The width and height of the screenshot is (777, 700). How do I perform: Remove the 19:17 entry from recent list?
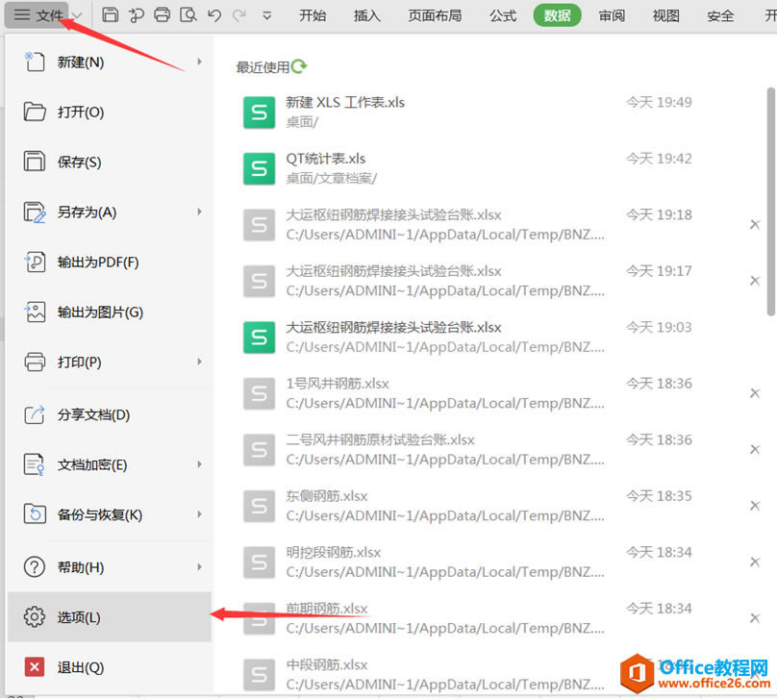click(x=755, y=281)
